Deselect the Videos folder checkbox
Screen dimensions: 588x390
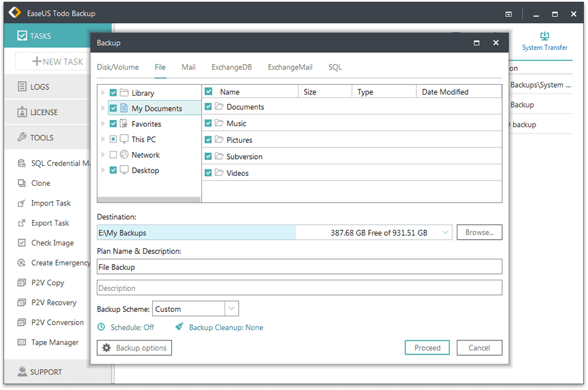pos(208,172)
